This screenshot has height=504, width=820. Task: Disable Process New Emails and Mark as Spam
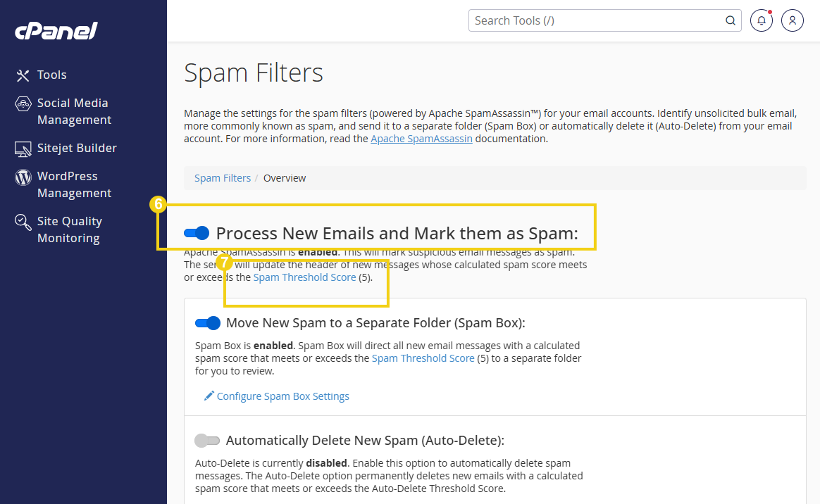pos(196,233)
